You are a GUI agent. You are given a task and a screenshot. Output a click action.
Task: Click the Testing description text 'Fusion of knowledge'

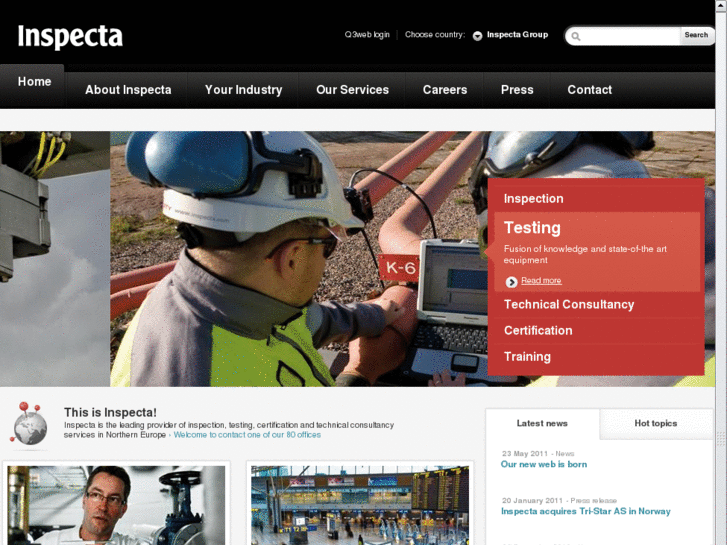pos(585,255)
